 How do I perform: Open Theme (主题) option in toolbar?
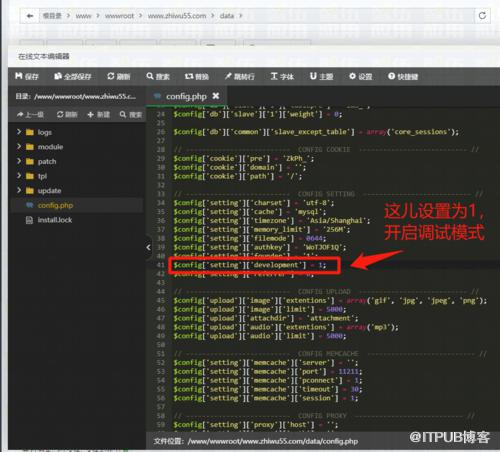(321, 77)
